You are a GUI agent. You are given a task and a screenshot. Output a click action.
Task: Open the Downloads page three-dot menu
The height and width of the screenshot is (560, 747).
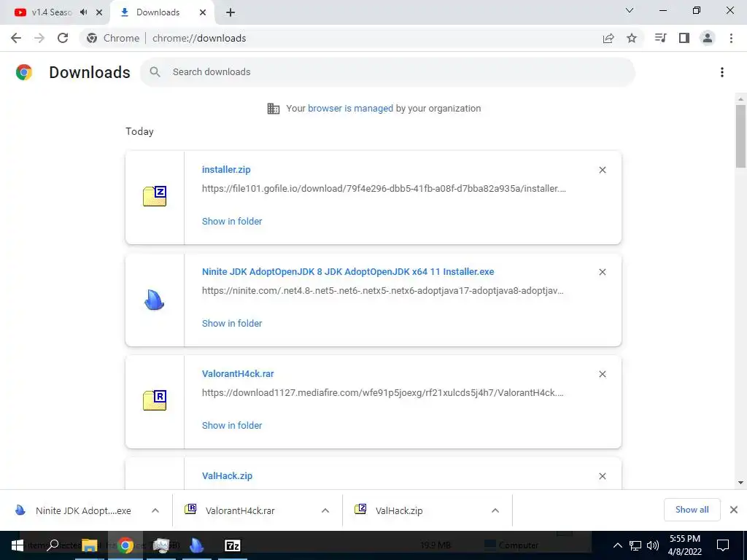click(x=721, y=72)
